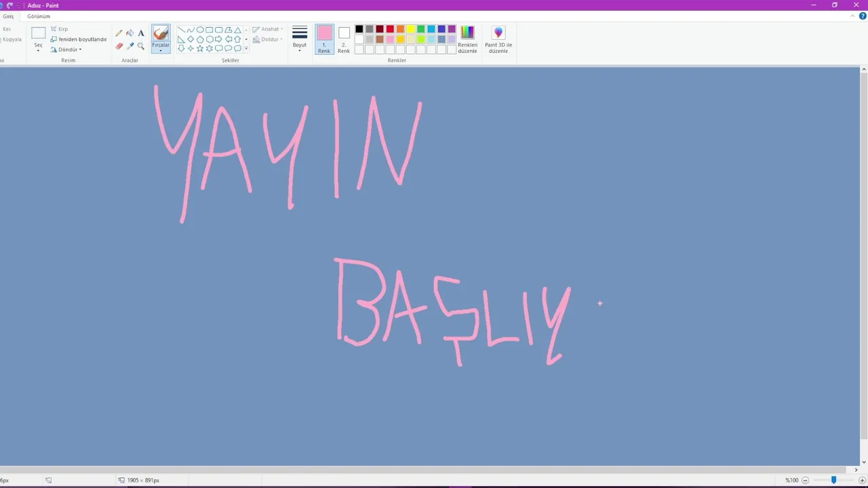The image size is (868, 488).
Task: Choose the Down arrow shape
Action: pos(181,48)
